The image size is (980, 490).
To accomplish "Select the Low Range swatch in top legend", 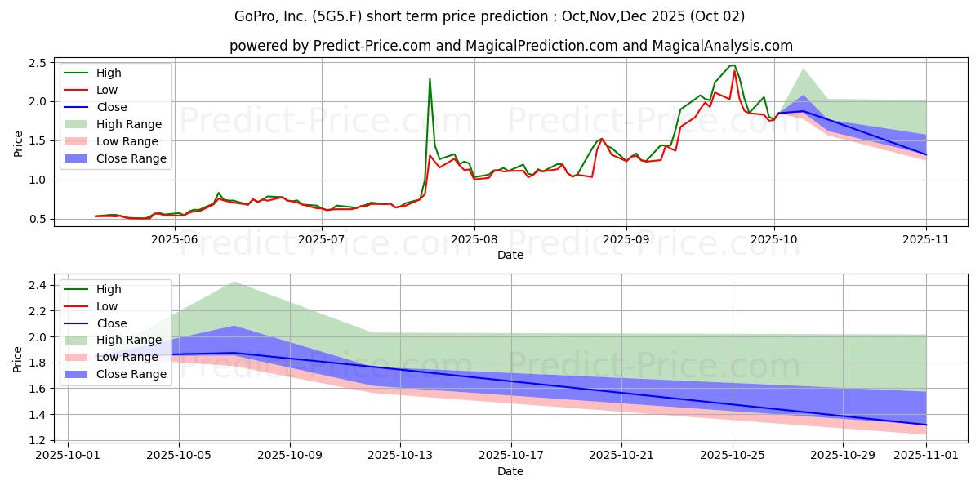I will pos(78,141).
